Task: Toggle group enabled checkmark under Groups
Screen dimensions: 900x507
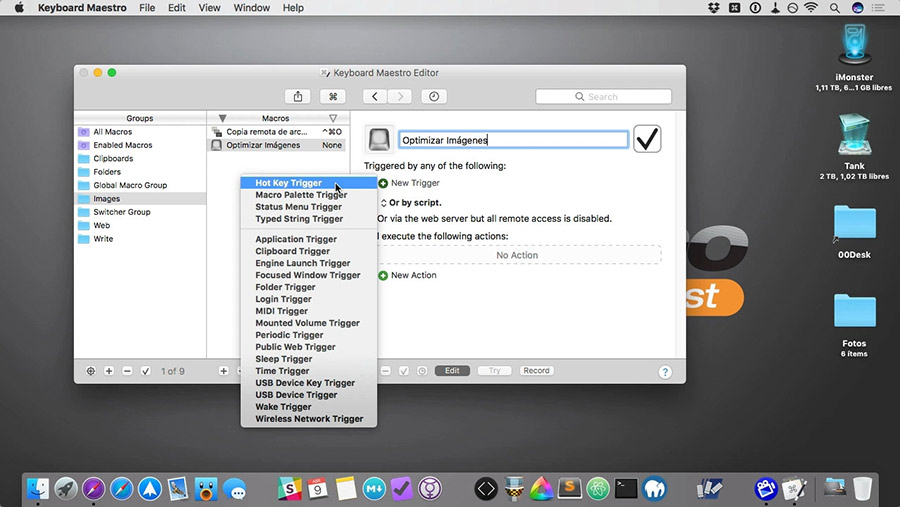Action: (x=146, y=371)
